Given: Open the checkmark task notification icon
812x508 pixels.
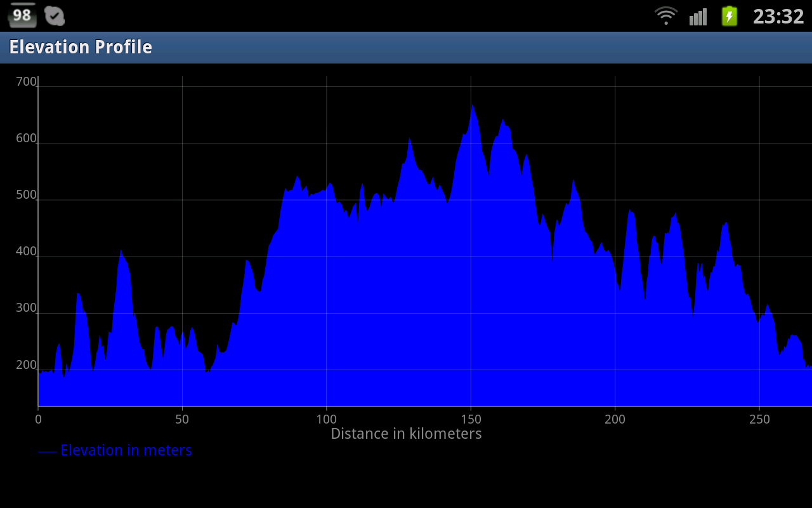Looking at the screenshot, I should point(55,16).
